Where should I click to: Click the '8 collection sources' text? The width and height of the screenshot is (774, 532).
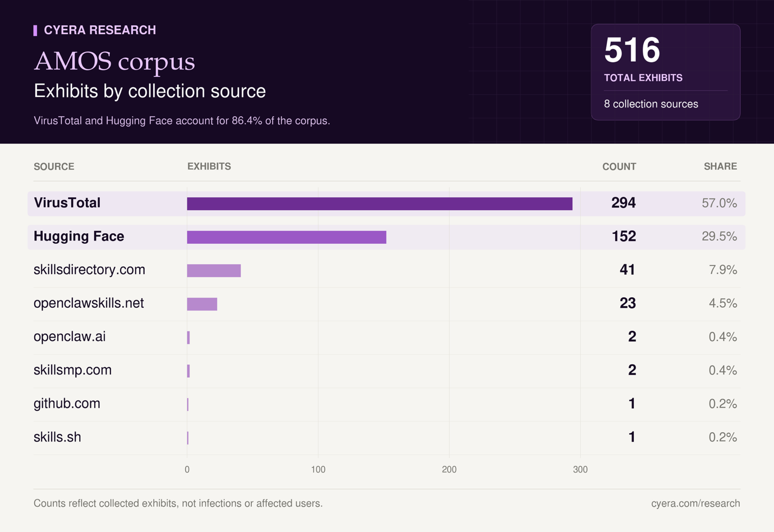click(x=651, y=104)
